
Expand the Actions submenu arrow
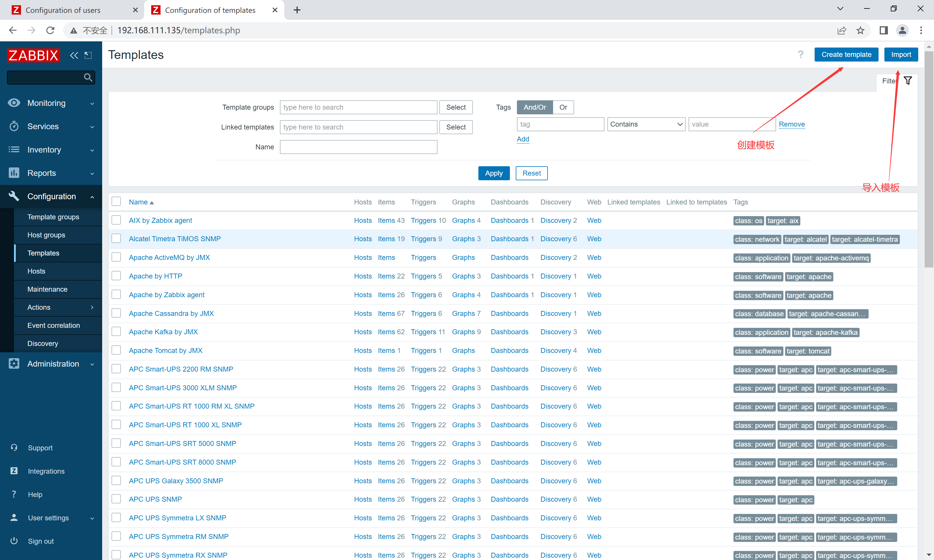[92, 307]
